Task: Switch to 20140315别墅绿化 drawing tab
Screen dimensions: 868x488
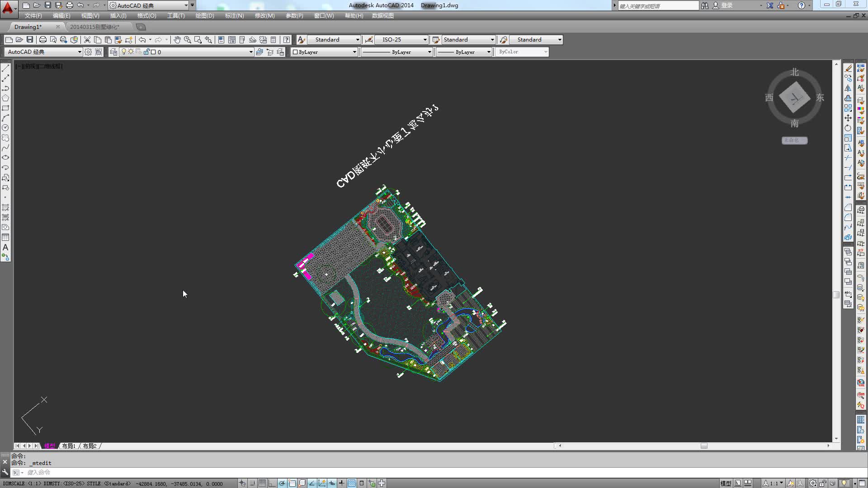Action: [x=94, y=27]
